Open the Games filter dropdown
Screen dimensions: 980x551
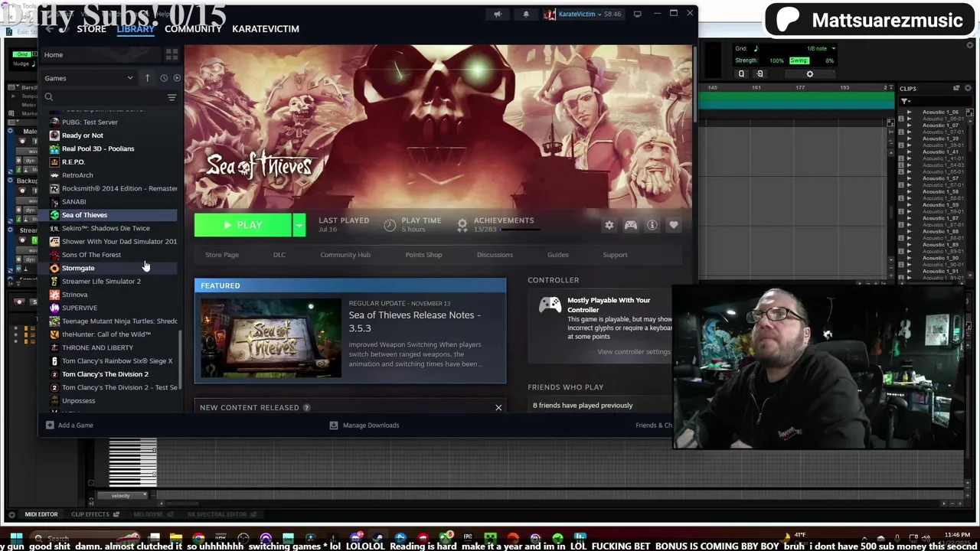point(88,78)
